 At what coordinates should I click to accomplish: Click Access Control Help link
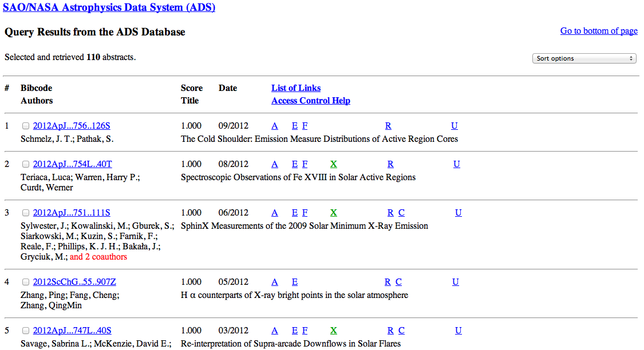point(310,101)
